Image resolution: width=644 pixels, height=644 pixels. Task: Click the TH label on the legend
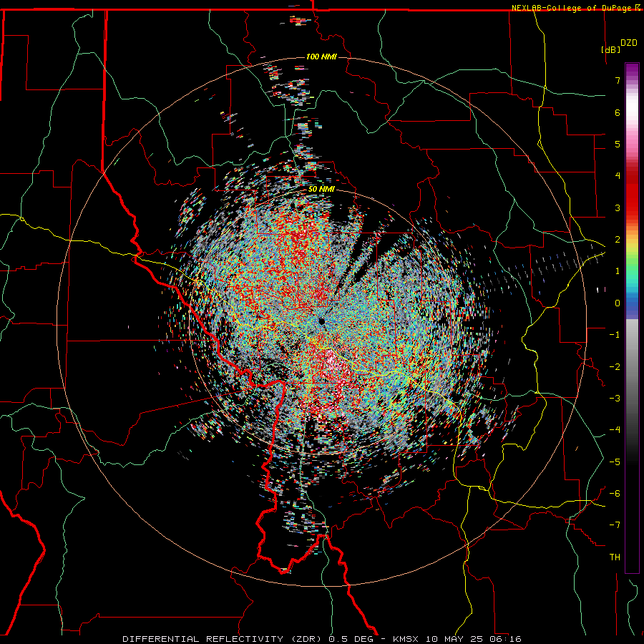[615, 557]
